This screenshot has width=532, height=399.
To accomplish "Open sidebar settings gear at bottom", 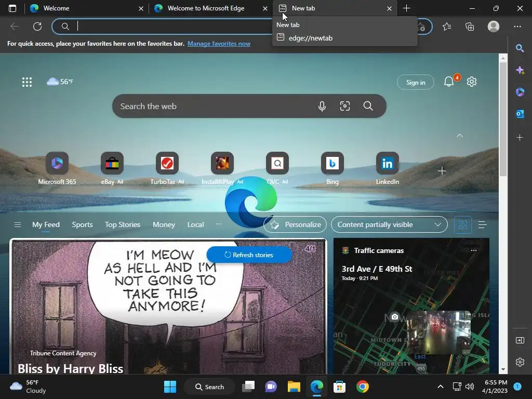I will click(x=520, y=362).
